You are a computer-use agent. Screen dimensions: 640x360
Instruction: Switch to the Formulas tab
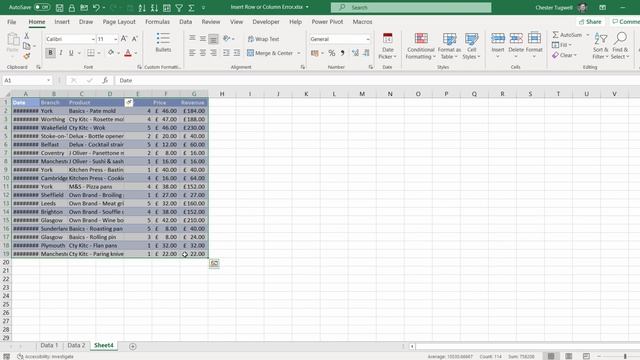(157, 22)
